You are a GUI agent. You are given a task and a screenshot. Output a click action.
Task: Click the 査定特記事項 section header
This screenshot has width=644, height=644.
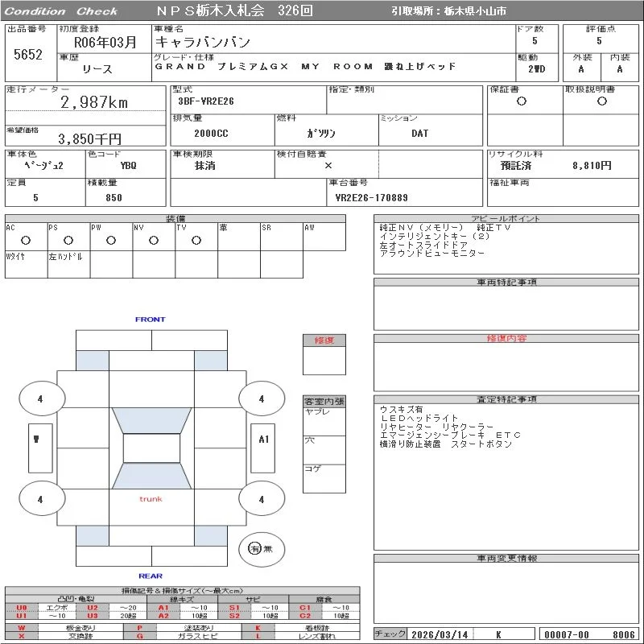506,399
